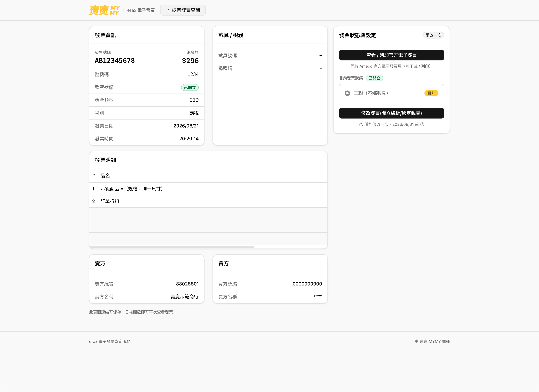Click total amount $296

point(190,61)
